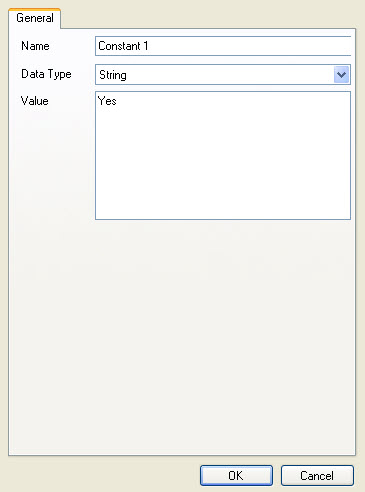
Task: Dismiss dialog with Cancel button
Action: 317,476
